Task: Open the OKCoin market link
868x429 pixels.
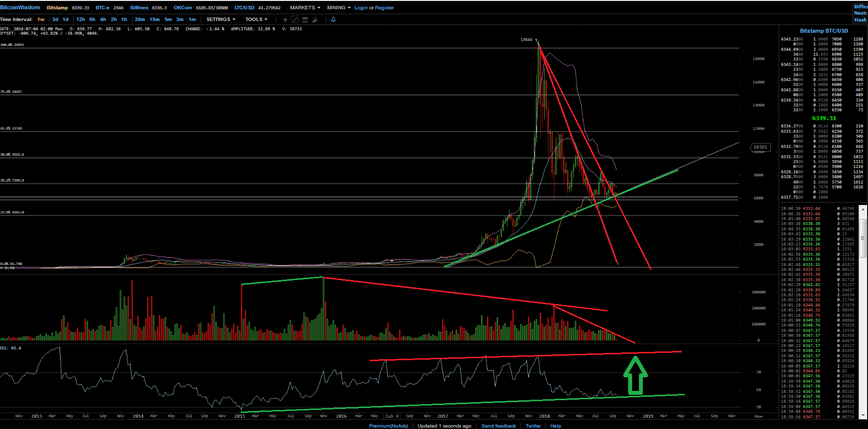Action: [x=183, y=8]
